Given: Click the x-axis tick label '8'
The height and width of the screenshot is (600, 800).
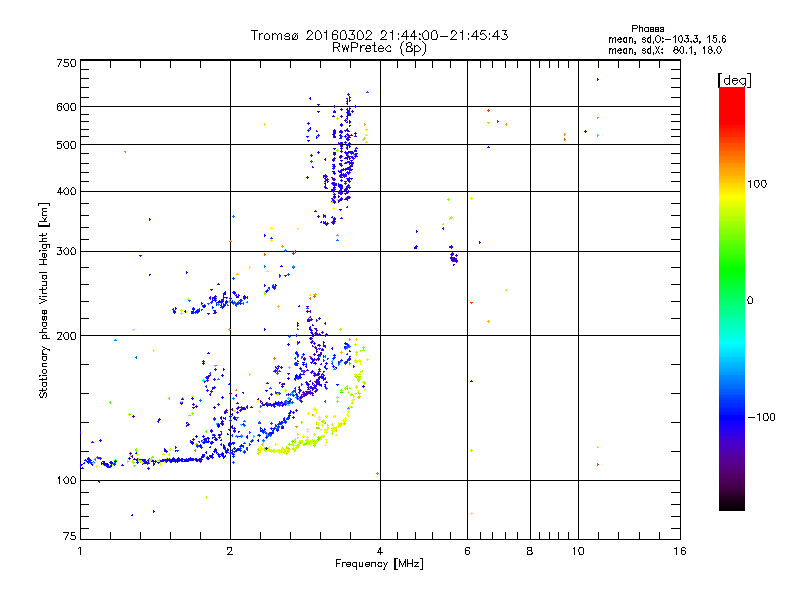Looking at the screenshot, I should coord(530,551).
